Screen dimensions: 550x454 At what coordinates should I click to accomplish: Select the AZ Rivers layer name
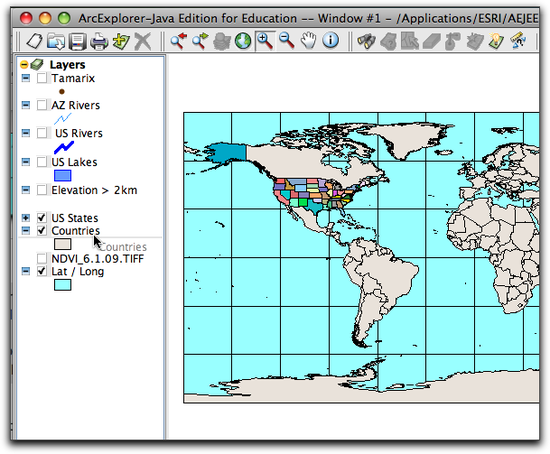coord(75,105)
